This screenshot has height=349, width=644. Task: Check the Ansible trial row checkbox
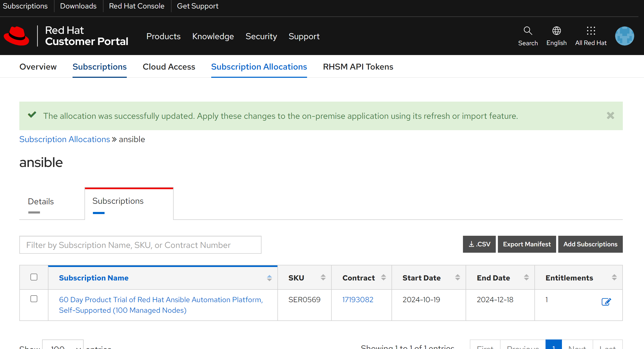pos(34,299)
